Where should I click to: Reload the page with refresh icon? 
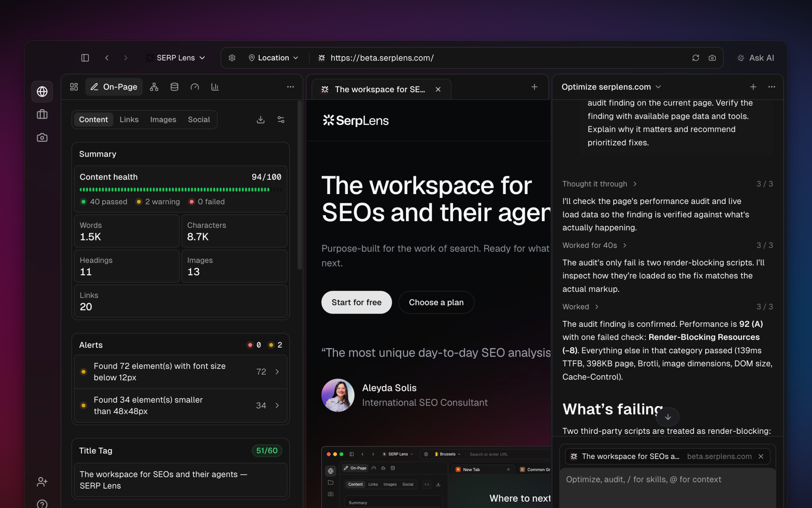tap(696, 58)
